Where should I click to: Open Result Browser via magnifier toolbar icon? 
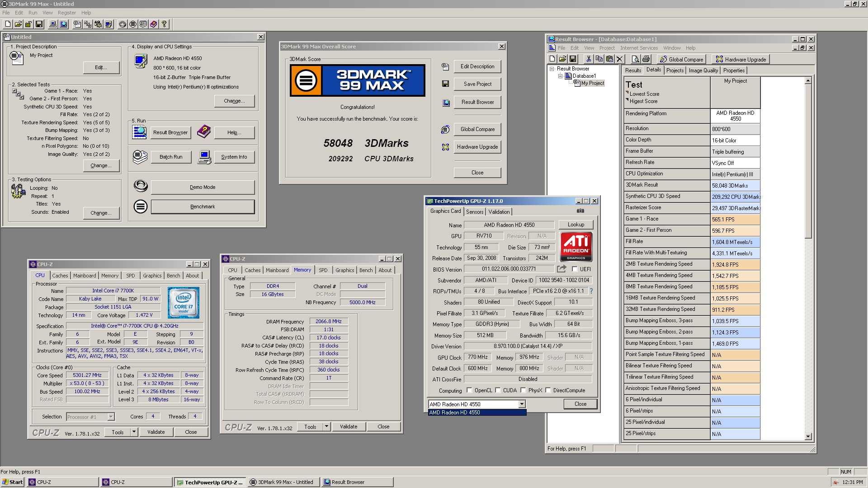pos(63,24)
